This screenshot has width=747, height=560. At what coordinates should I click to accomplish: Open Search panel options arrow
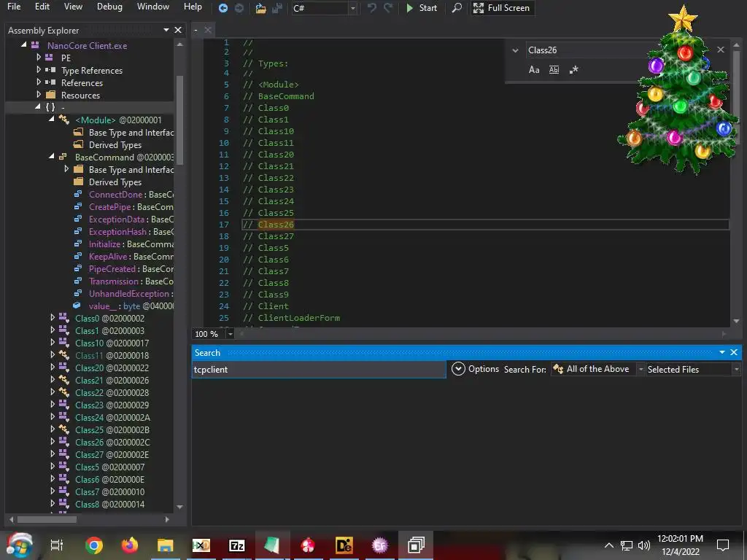coord(721,352)
